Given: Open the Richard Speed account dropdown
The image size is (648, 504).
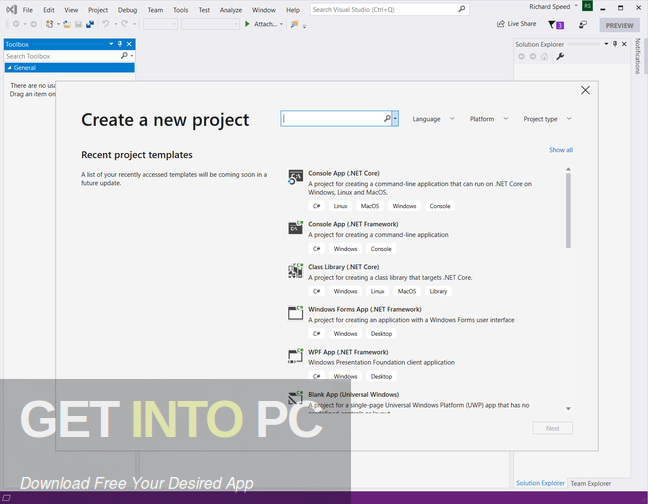Looking at the screenshot, I should tap(576, 6).
